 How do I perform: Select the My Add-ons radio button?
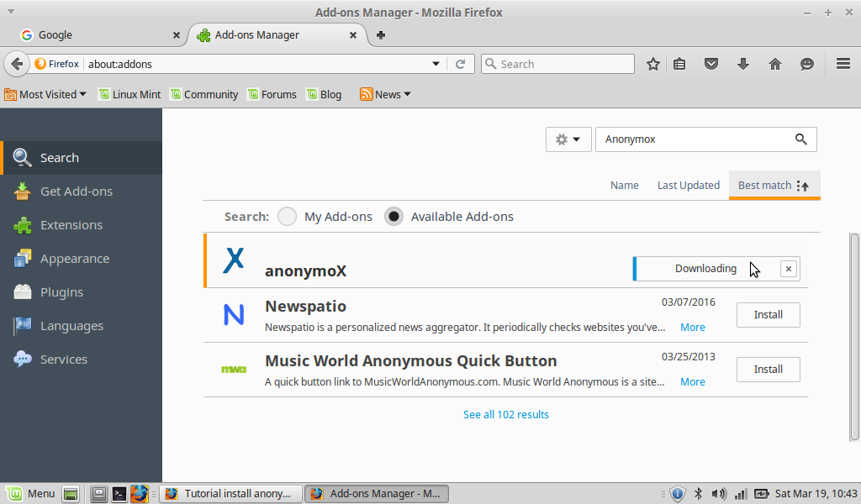287,217
